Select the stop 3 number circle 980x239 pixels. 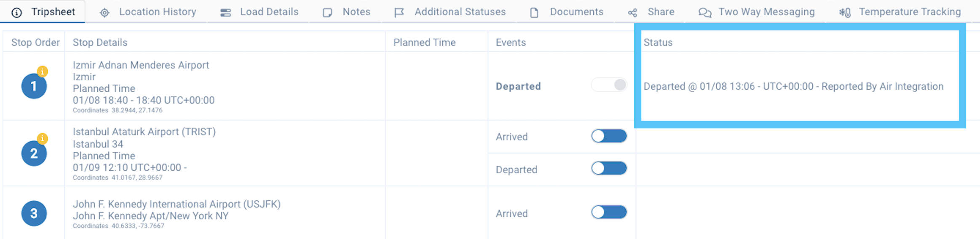pyautogui.click(x=34, y=213)
